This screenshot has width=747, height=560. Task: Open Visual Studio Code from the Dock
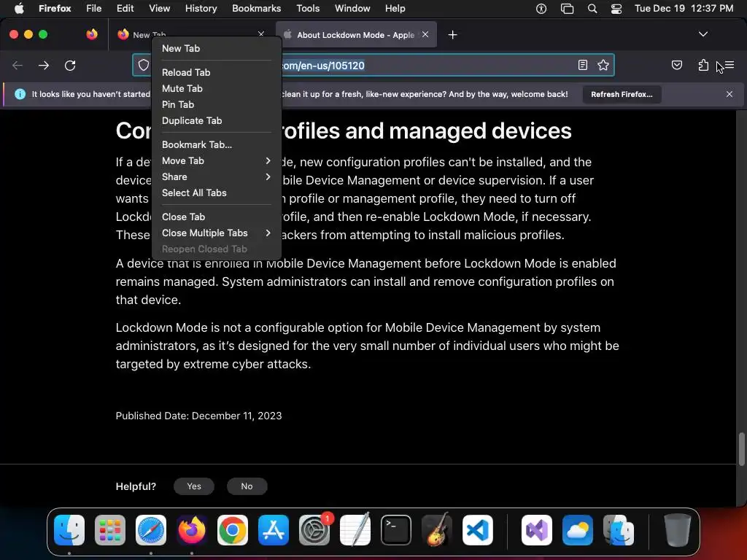point(477,530)
